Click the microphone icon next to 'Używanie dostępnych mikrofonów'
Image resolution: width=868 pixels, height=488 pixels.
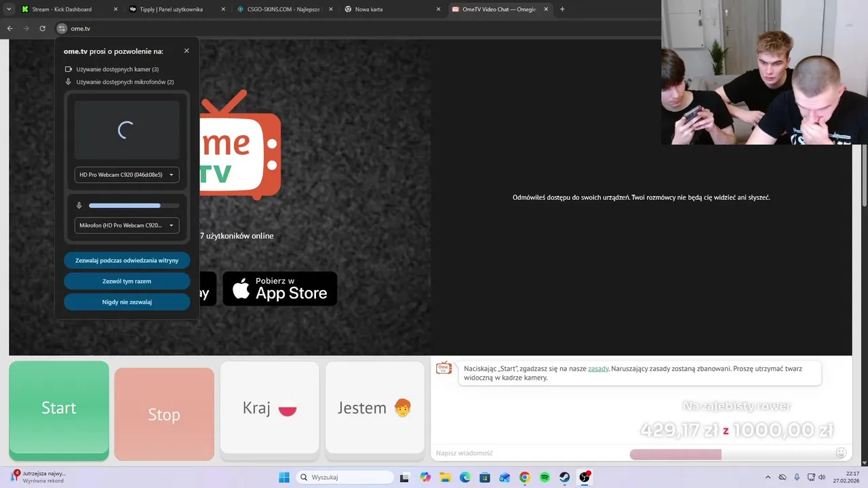coord(68,82)
